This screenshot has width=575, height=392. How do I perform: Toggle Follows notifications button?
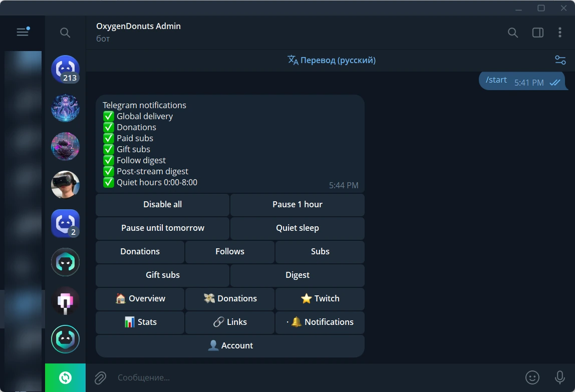click(x=230, y=251)
